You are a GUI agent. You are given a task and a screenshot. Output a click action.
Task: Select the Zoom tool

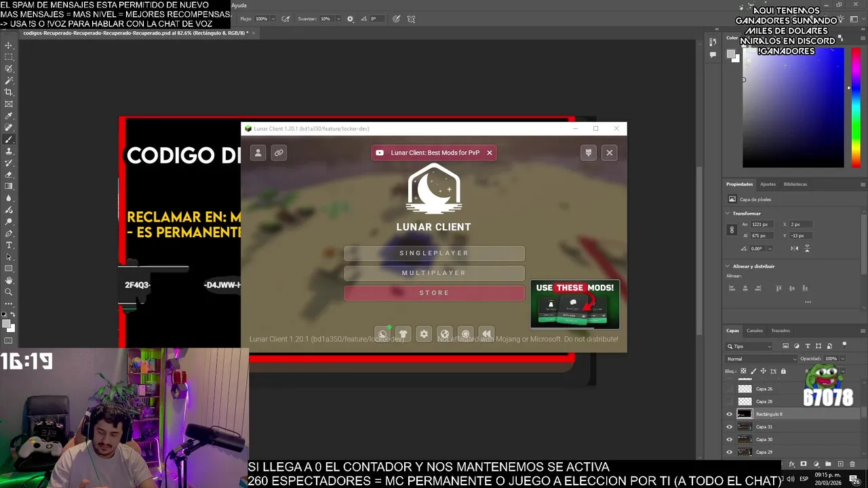pos(9,292)
